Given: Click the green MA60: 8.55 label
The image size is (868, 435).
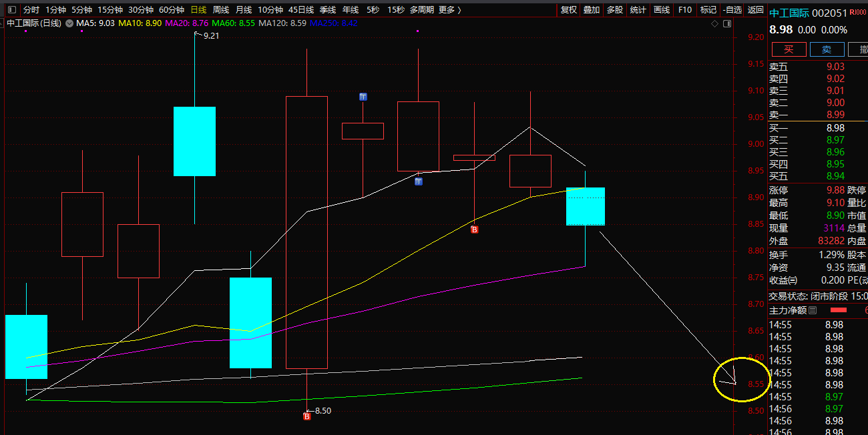Looking at the screenshot, I should (x=234, y=23).
